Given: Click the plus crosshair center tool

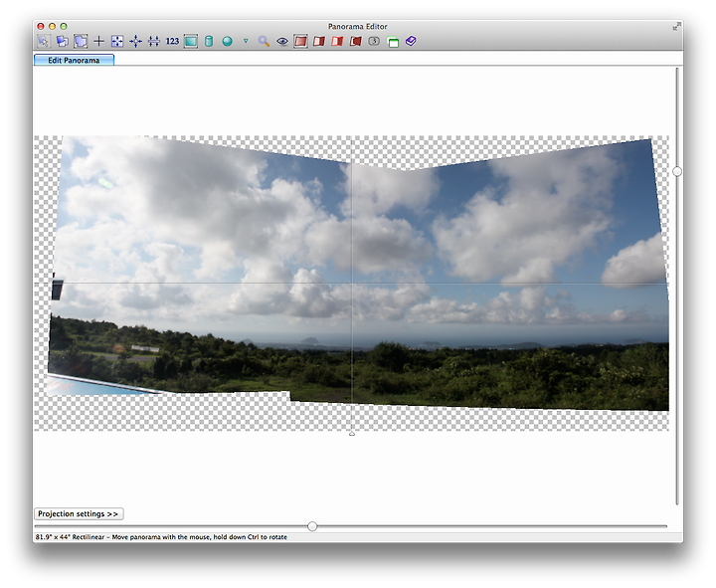Looking at the screenshot, I should 98,41.
